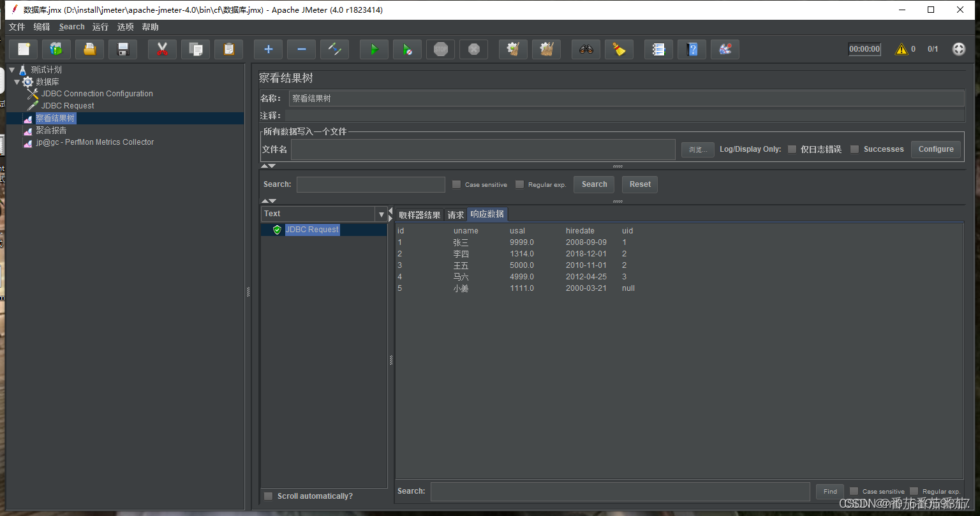Click the New test plan icon
Image resolution: width=980 pixels, height=516 pixels.
[x=24, y=49]
